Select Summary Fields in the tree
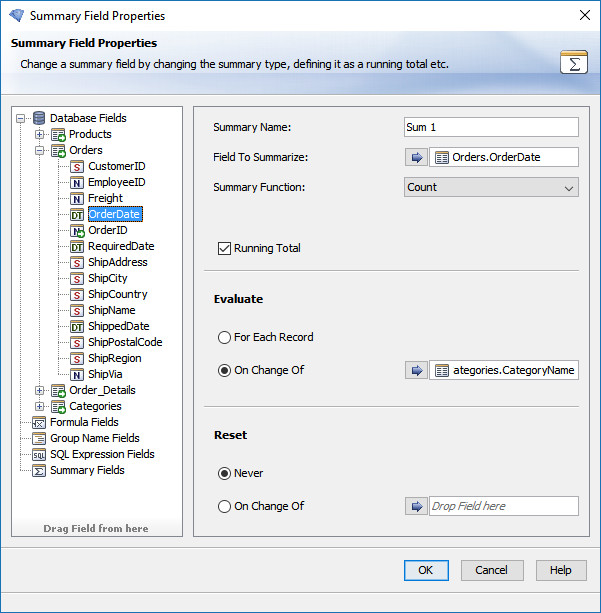 [x=87, y=470]
